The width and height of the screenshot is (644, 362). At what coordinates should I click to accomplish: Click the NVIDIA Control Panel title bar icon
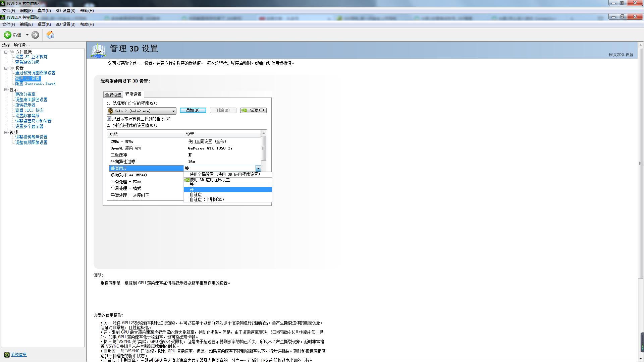click(3, 17)
